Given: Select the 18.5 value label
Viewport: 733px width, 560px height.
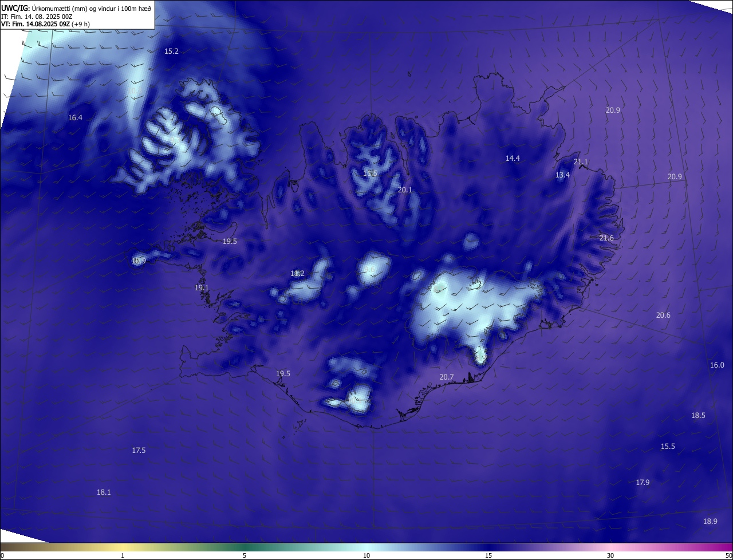Looking at the screenshot, I should [698, 415].
